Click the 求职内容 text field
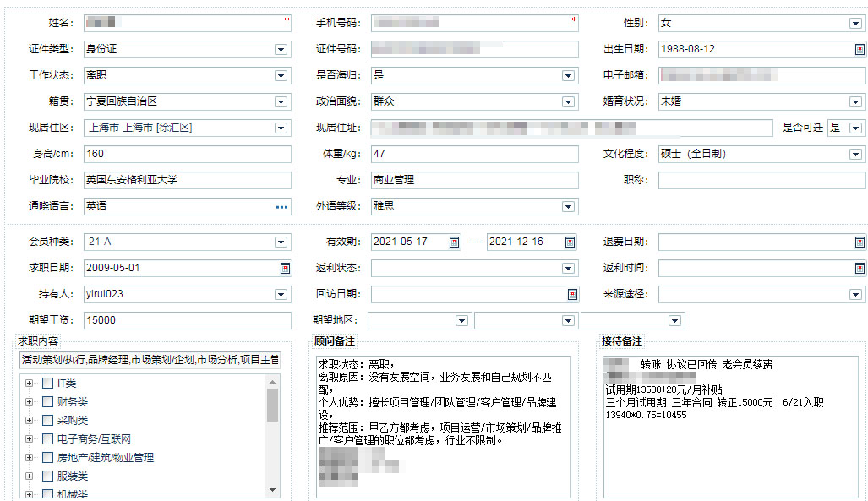Image resolution: width=868 pixels, height=501 pixels. click(150, 360)
